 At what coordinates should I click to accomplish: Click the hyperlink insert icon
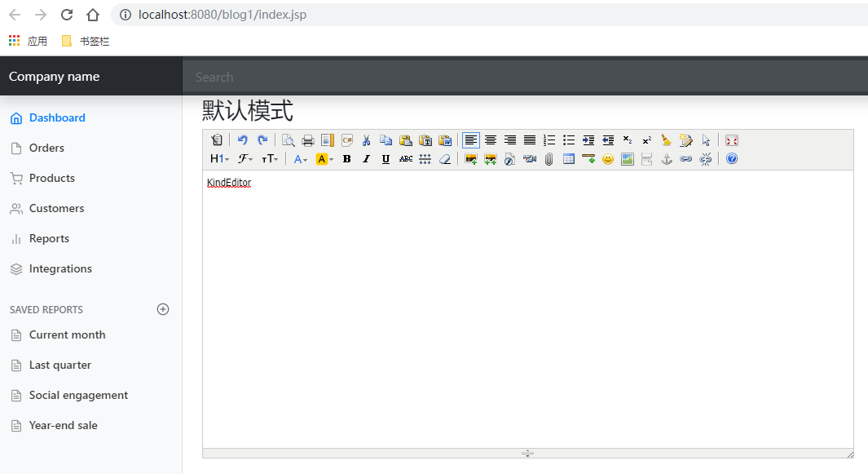click(685, 158)
